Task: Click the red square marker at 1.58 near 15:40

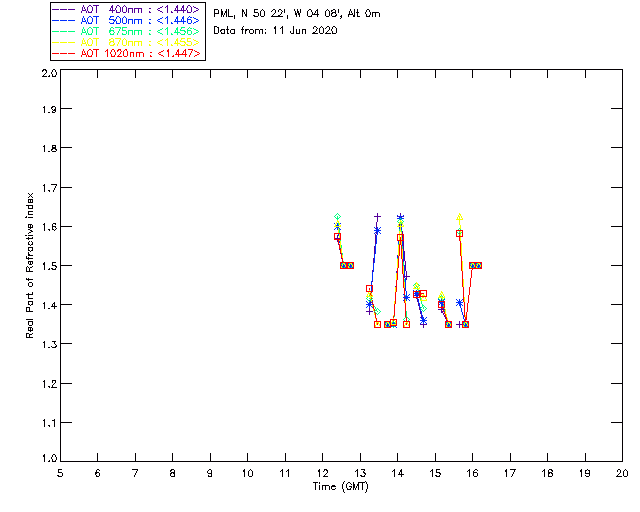Action: [460, 234]
